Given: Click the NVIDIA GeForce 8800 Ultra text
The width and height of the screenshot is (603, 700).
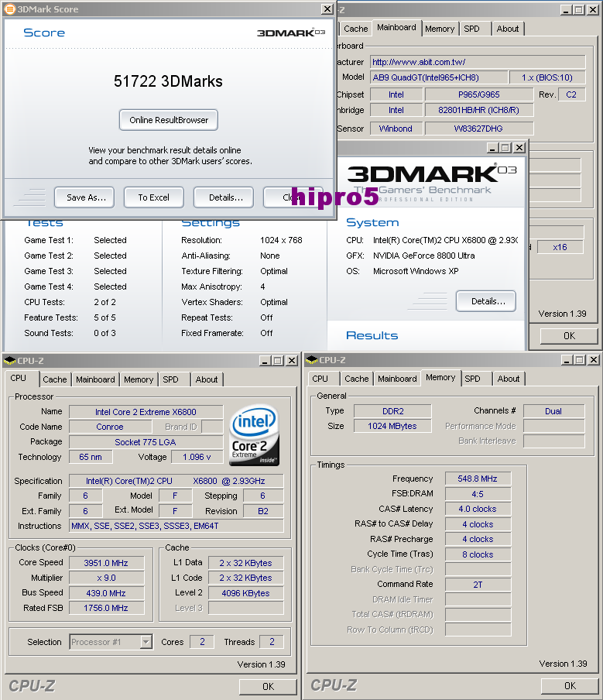Looking at the screenshot, I should (x=424, y=256).
